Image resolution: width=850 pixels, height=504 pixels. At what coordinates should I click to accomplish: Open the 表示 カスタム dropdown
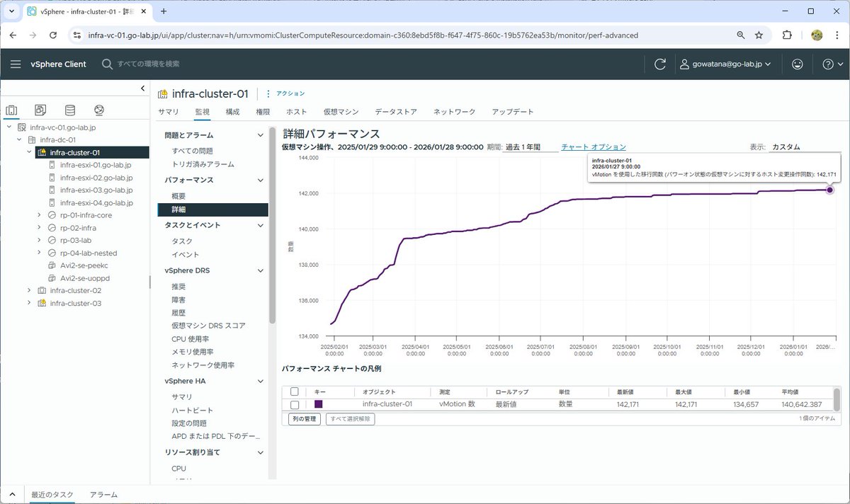click(806, 147)
